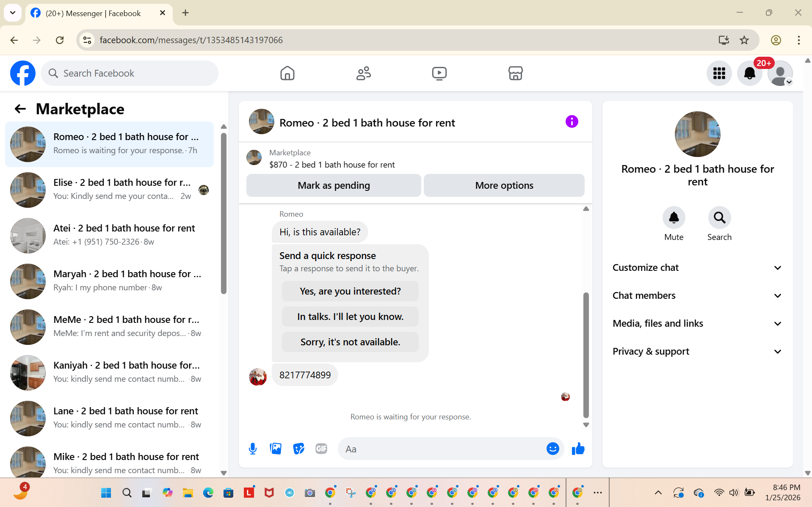Send quick reply 'In talks. I'll let you know.'
Image resolution: width=812 pixels, height=507 pixels.
click(x=350, y=317)
